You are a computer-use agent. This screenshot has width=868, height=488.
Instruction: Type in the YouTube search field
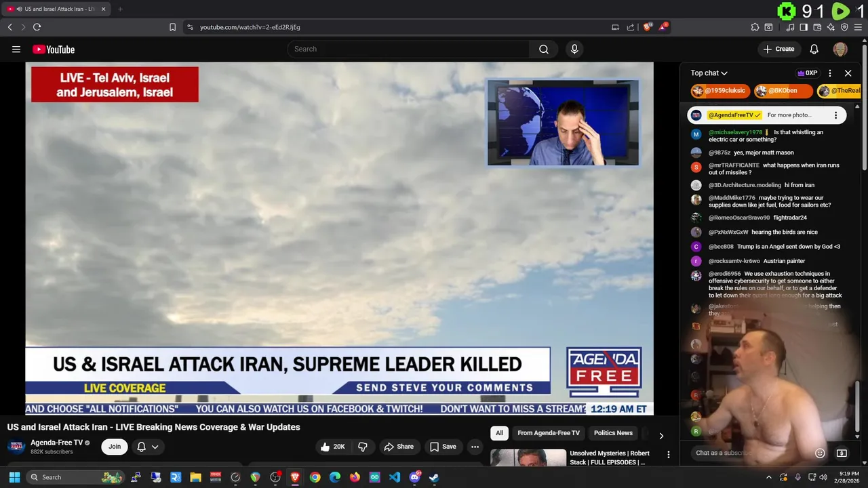click(x=408, y=49)
